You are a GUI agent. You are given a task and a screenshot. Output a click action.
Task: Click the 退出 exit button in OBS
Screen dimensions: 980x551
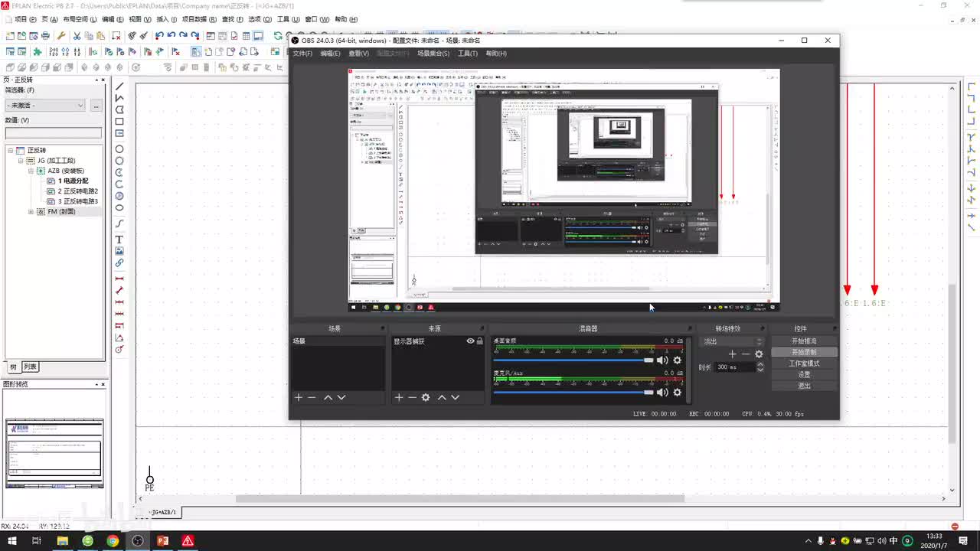click(804, 386)
